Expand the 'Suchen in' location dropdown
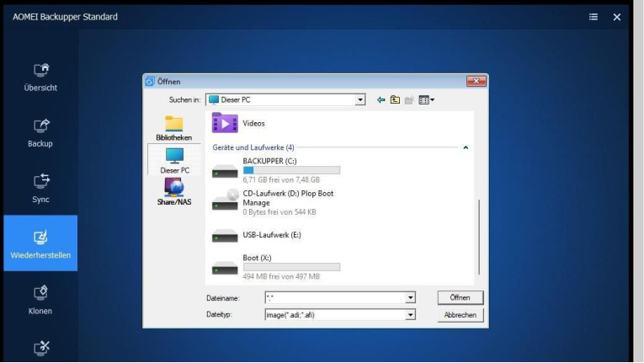644x363 pixels. 360,100
